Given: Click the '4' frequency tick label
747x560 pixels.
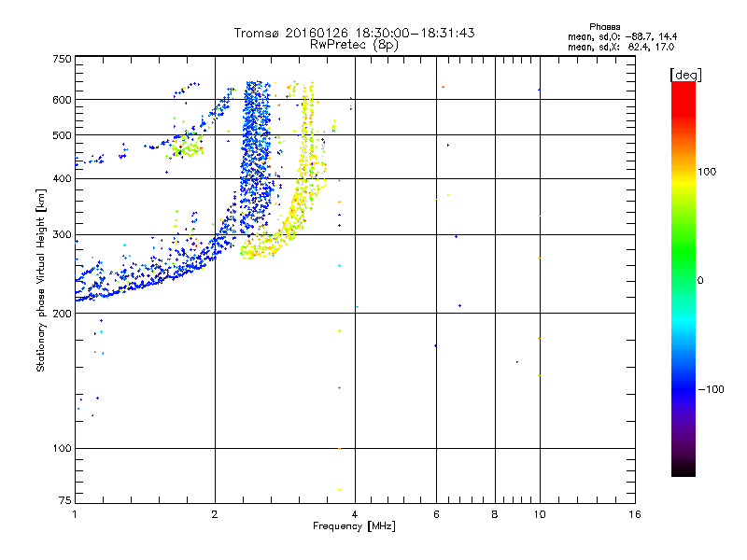Looking at the screenshot, I should point(355,514).
